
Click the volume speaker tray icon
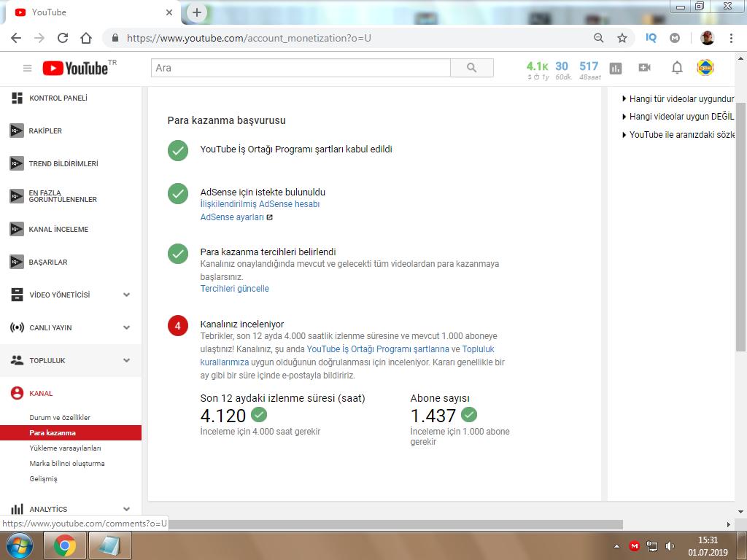(x=670, y=546)
